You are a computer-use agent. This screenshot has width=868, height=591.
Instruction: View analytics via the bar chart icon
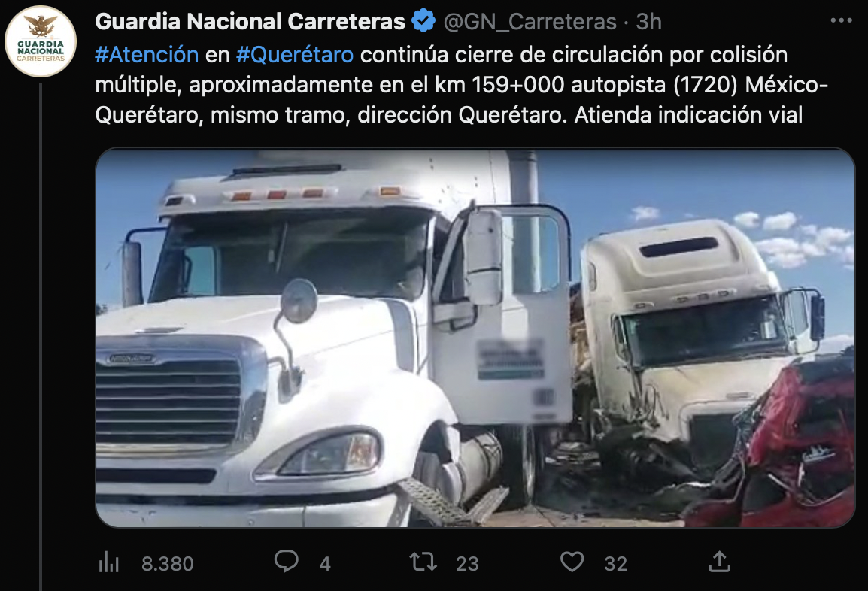coord(109,562)
